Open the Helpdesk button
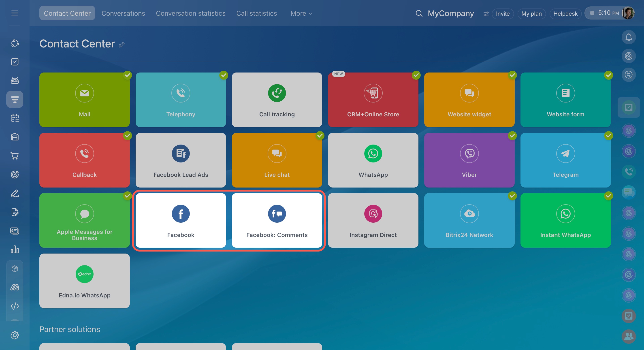The height and width of the screenshot is (350, 644). [x=565, y=13]
